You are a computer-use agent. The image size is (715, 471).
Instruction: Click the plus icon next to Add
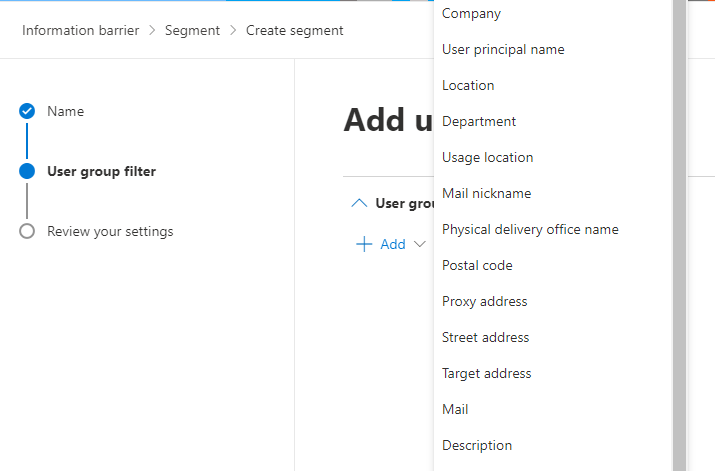pyautogui.click(x=364, y=244)
